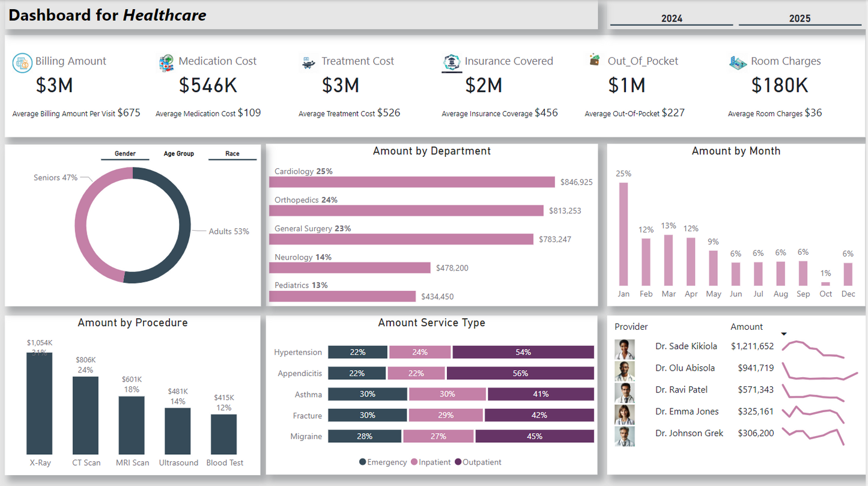The height and width of the screenshot is (486, 868).
Task: Switch donut chart to Age Group tab
Action: click(179, 154)
